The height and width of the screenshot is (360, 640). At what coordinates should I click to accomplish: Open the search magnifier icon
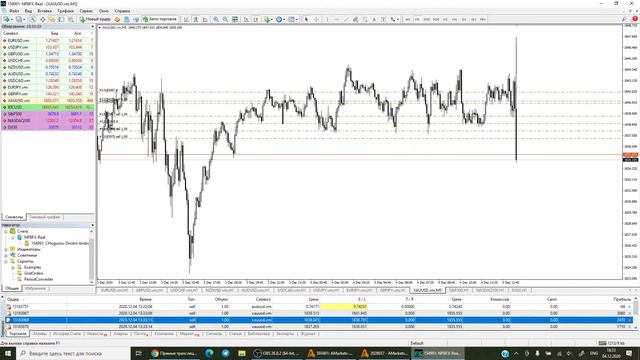coord(624,19)
